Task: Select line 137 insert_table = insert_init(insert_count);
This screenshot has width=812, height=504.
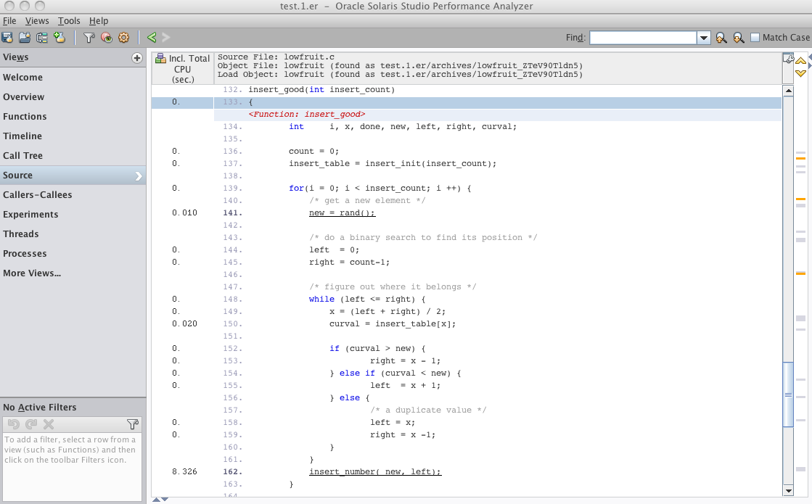Action: 466,163
